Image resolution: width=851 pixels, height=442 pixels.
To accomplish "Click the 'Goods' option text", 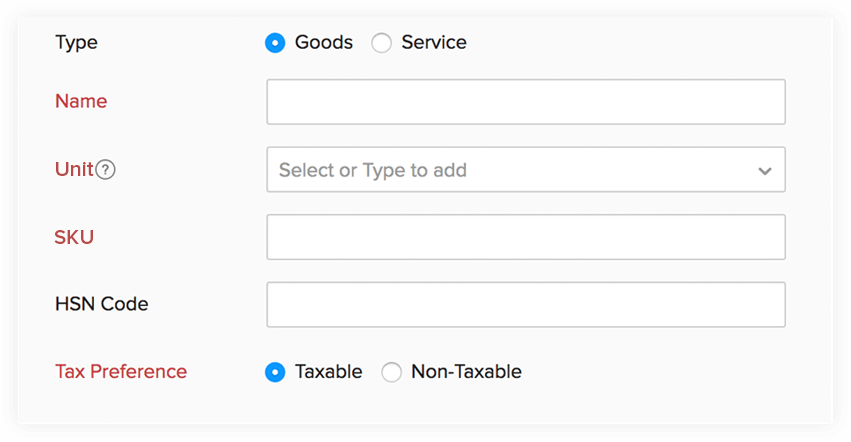I will (x=324, y=43).
